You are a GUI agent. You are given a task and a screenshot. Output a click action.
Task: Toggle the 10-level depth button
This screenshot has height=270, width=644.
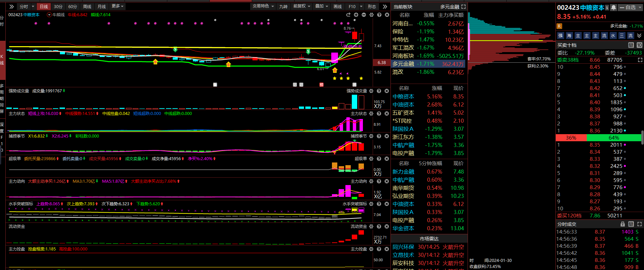point(639,45)
